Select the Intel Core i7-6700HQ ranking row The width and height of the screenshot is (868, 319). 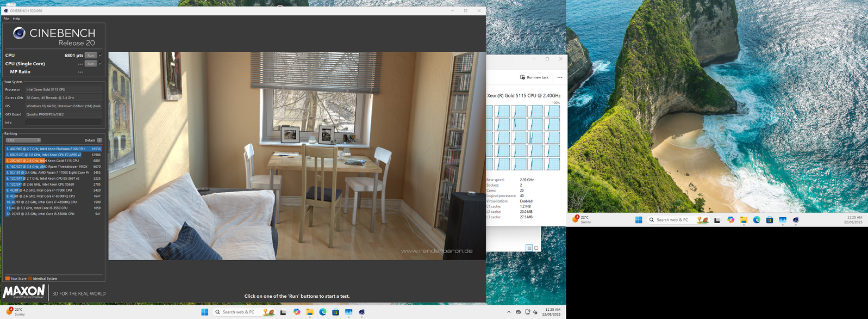click(53, 196)
